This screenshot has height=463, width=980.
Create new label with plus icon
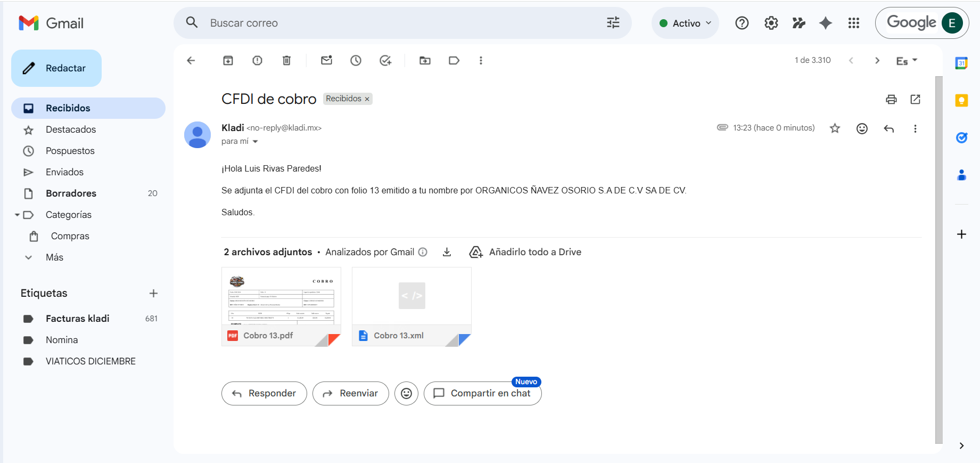coord(153,294)
